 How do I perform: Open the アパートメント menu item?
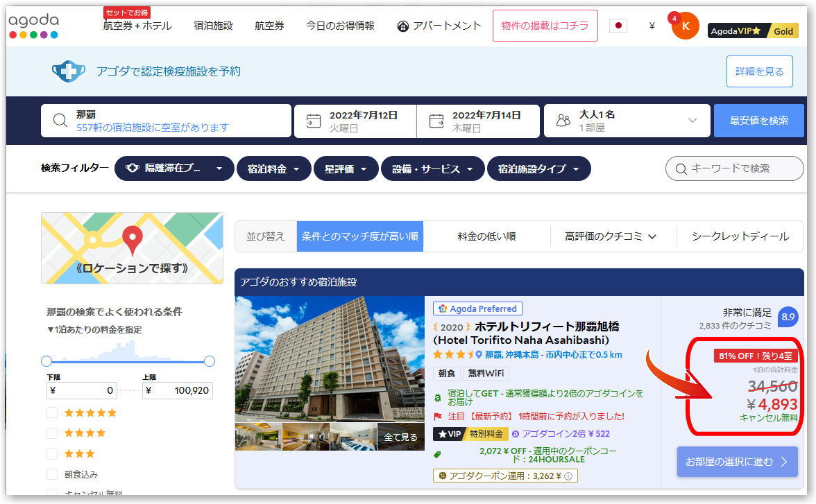(x=439, y=26)
